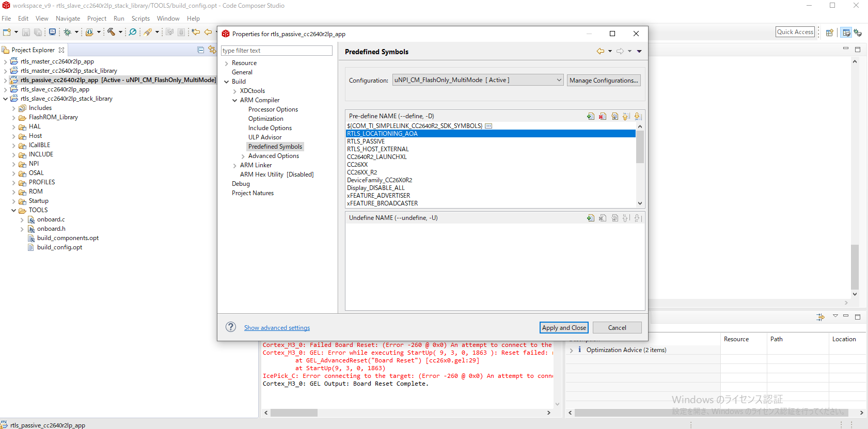Add an Undefine NAME entry
The image size is (868, 429).
591,218
